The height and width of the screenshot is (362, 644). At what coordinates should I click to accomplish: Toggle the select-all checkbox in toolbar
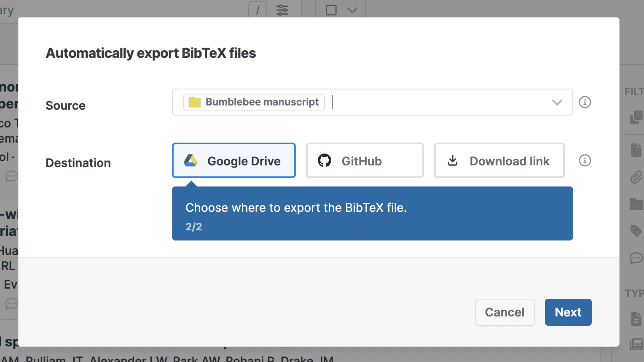(331, 10)
